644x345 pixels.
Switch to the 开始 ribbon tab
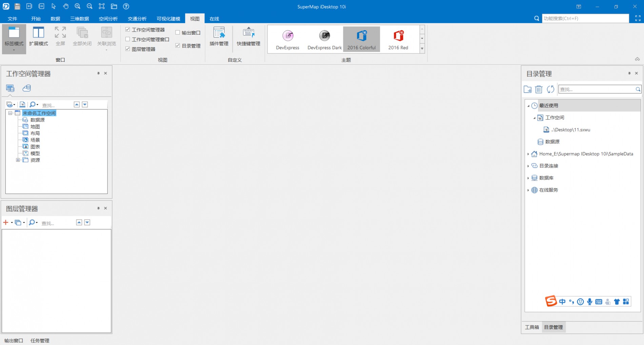tap(36, 19)
